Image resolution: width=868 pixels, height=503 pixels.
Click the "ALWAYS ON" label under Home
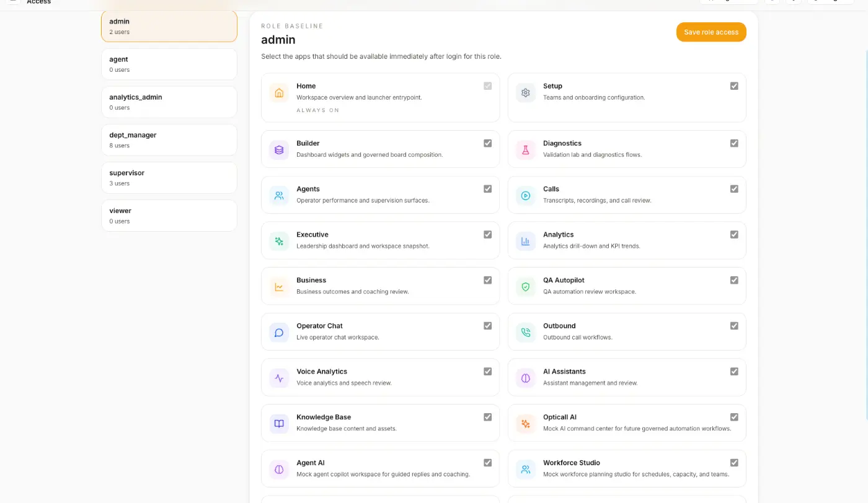tap(318, 110)
